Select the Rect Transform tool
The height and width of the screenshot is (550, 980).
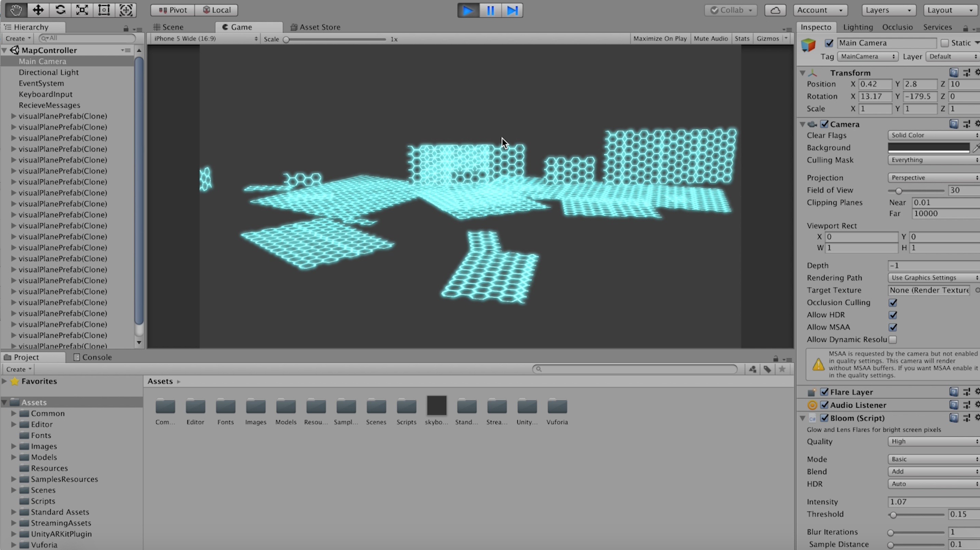coord(104,10)
